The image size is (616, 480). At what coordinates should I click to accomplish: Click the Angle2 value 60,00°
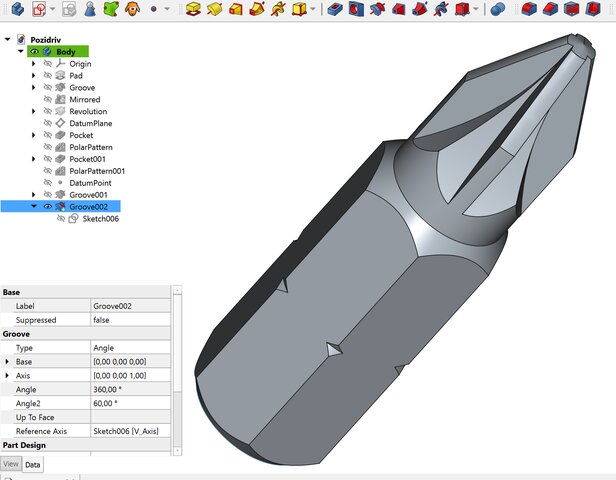tap(131, 403)
